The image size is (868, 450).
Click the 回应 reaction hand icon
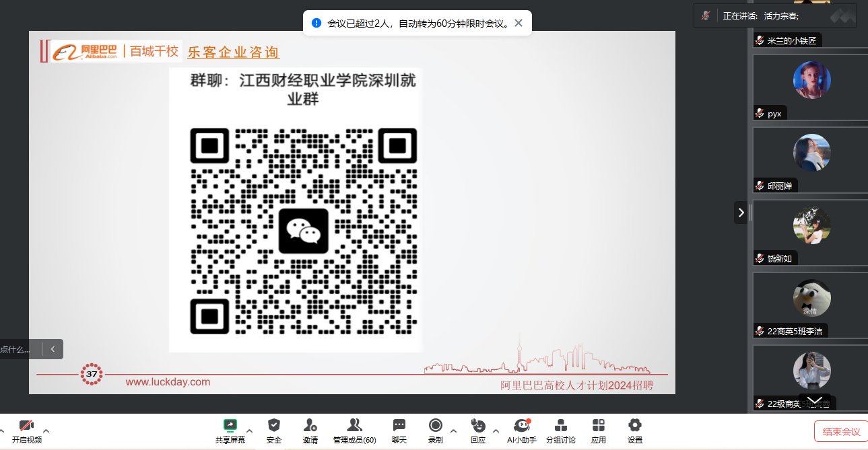pos(477,429)
